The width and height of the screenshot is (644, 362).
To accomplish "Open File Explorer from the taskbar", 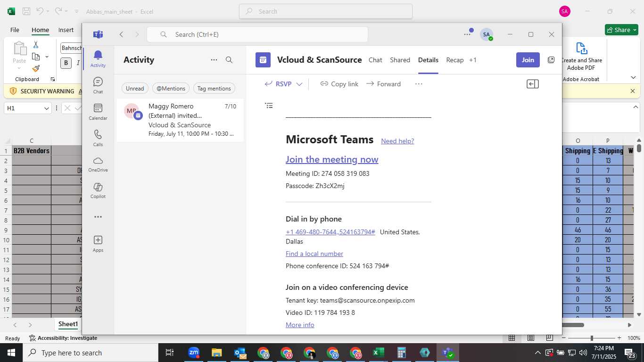I will coord(217,353).
